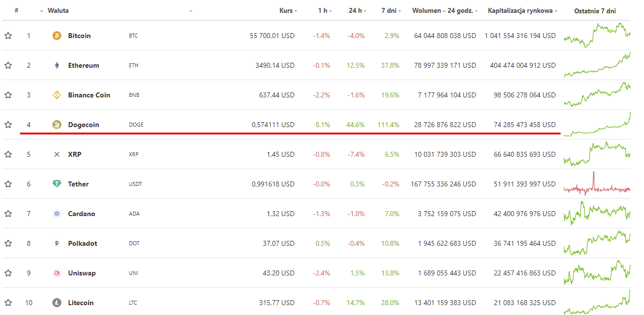Click the Dogecoin coin logo
Viewport: 644px width, 315px height.
pyautogui.click(x=57, y=125)
